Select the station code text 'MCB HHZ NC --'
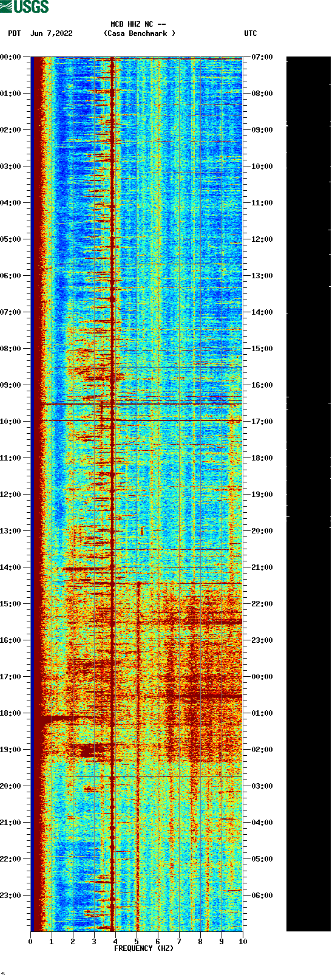335x980 pixels. click(x=138, y=24)
